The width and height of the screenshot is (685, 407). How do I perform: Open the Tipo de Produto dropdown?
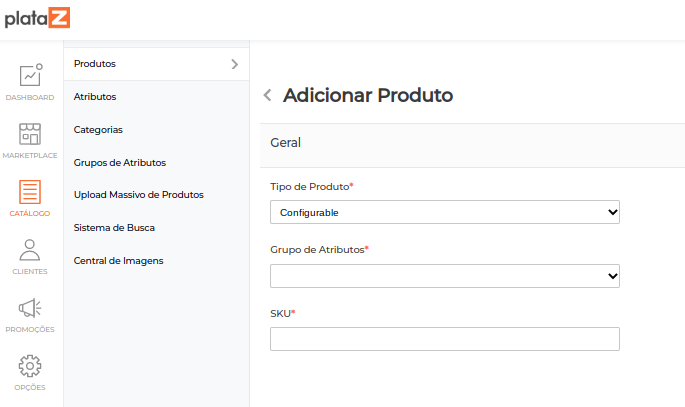point(444,212)
